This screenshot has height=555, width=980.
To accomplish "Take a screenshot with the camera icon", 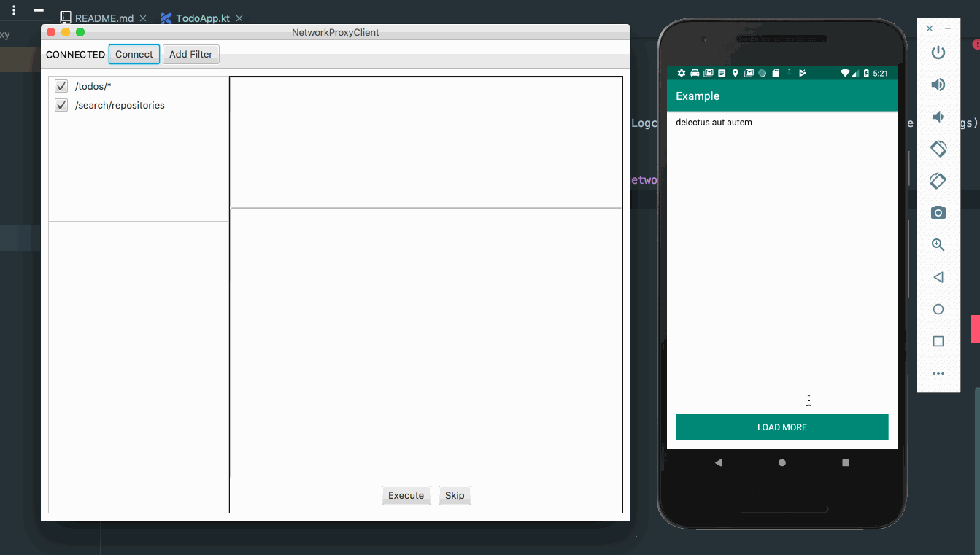I will pyautogui.click(x=938, y=213).
